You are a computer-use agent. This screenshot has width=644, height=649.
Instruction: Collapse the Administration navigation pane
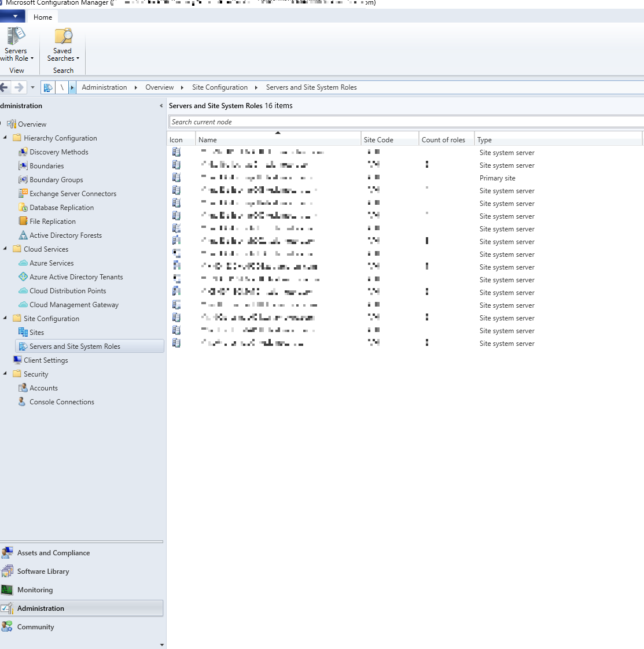(x=161, y=106)
